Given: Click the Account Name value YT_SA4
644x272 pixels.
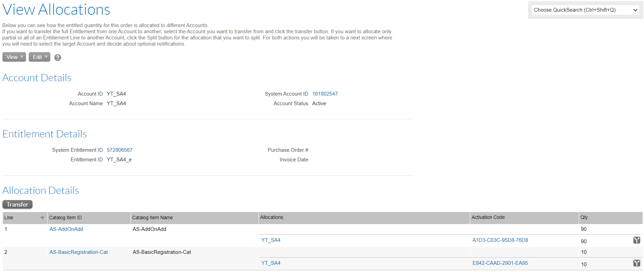Looking at the screenshot, I should (116, 103).
